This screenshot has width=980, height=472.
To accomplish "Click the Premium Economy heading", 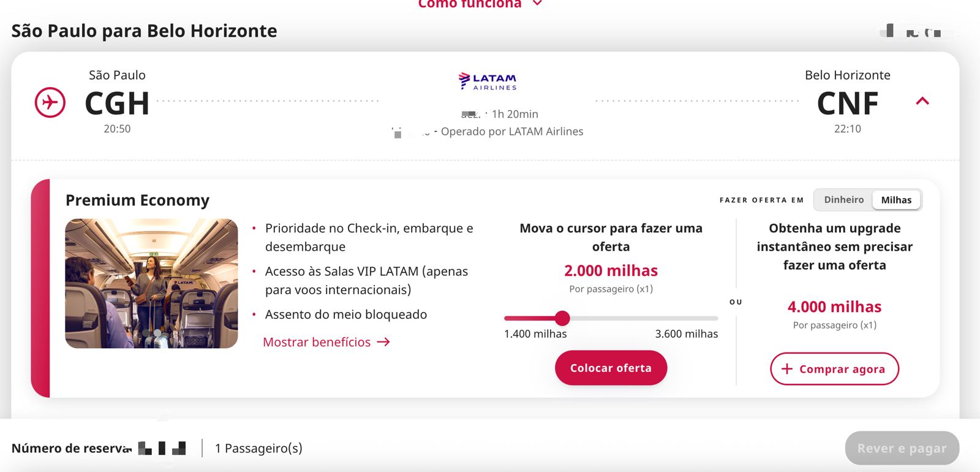I will pyautogui.click(x=137, y=200).
